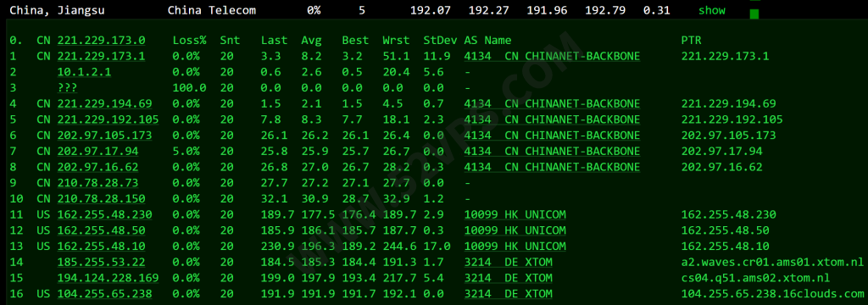Click AS link 4134 CN CHINANET-BACKBONE in hop 8
Viewport: 868px width, 305px height.
pyautogui.click(x=552, y=167)
